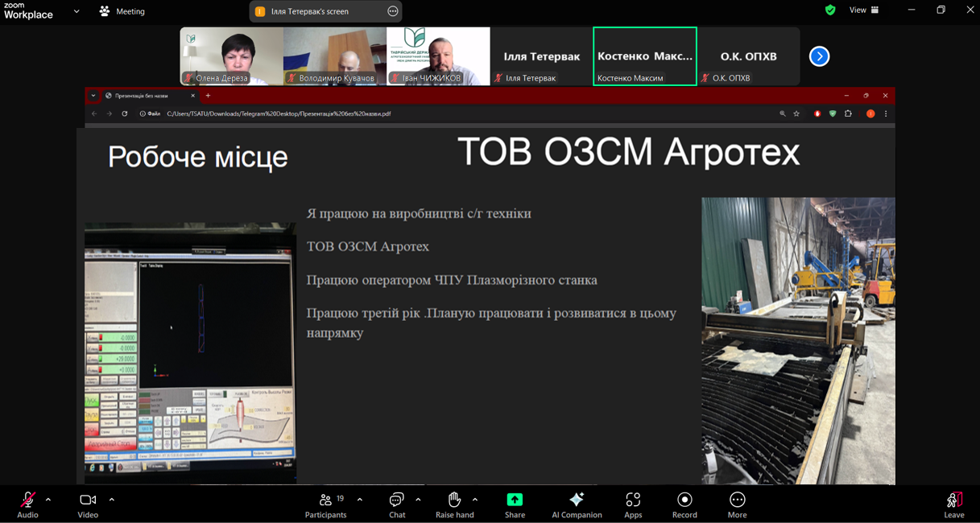Start camera with the Video button
The width and height of the screenshot is (980, 523).
88,504
